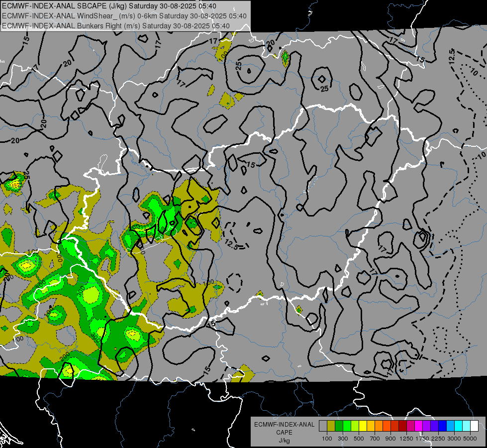Click the CAPE legend label
This screenshot has height=448, width=487.
[284, 433]
